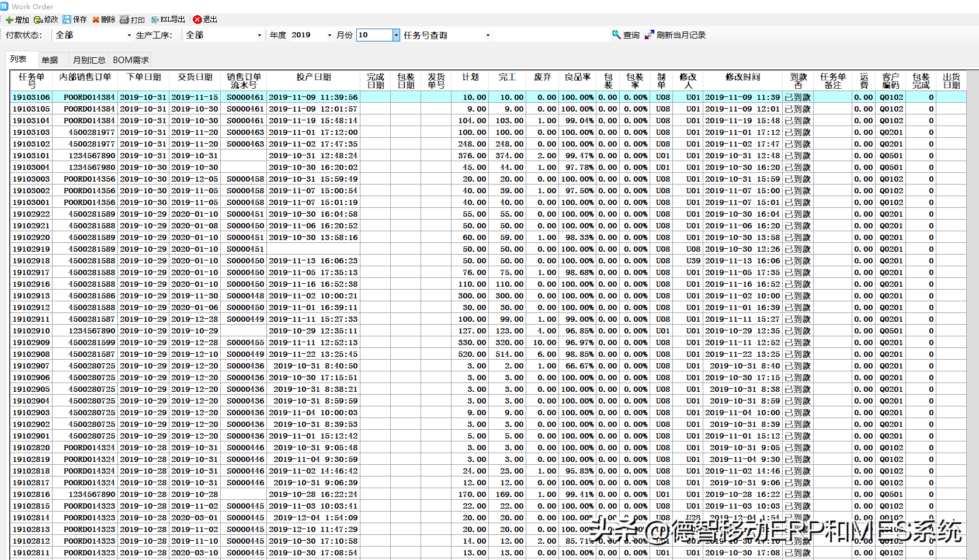979x560 pixels.
Task: Click the 销售订单流水号 column header
Action: pyautogui.click(x=244, y=81)
